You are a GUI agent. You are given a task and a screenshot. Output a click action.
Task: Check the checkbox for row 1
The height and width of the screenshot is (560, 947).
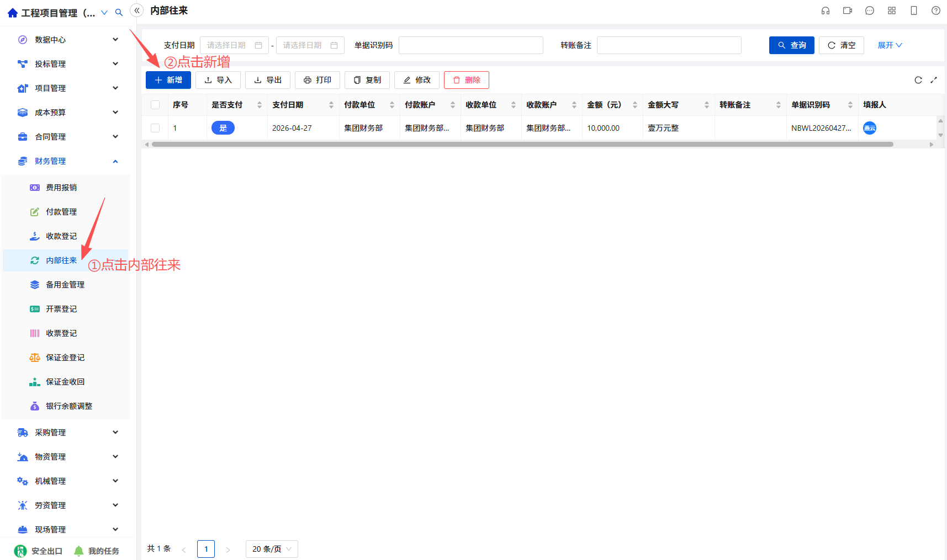[x=155, y=128]
